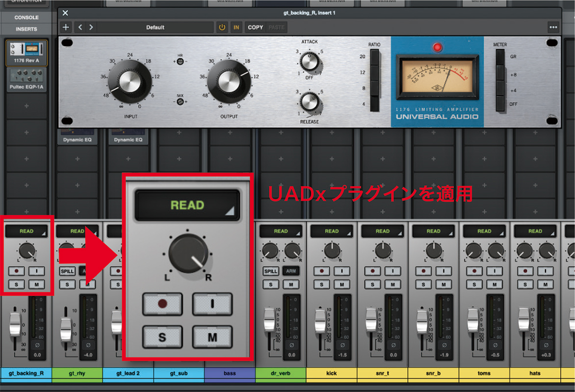Go to next preset arrow
575x392 pixels.
coord(91,27)
